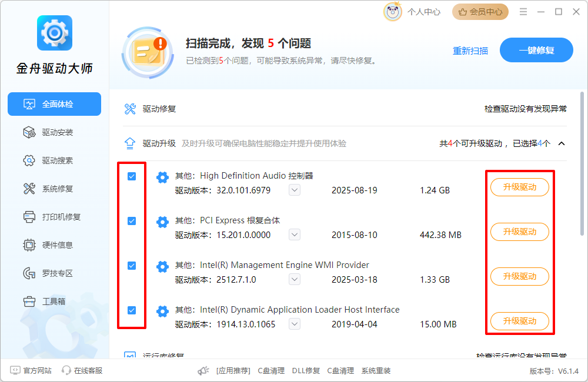Click the date 2025-08-19
588x382 pixels.
click(355, 190)
